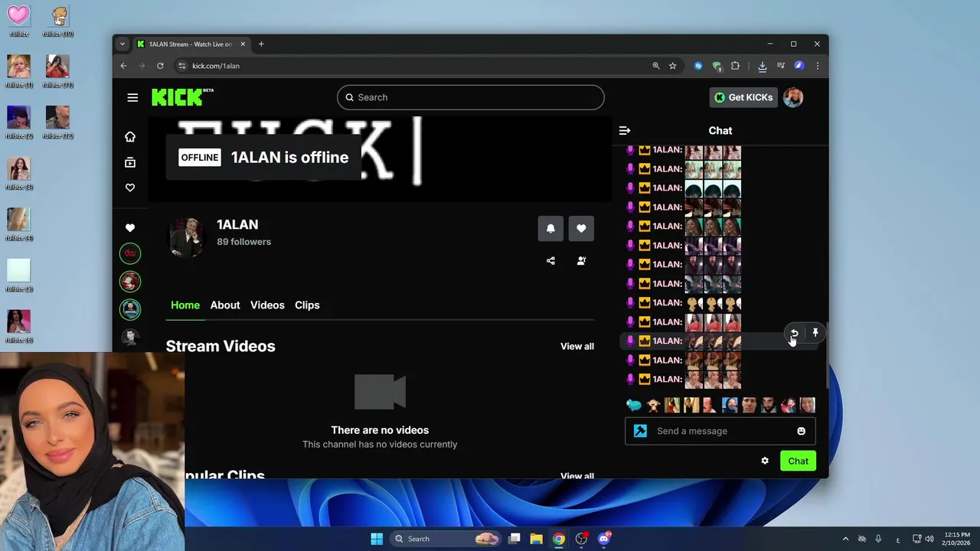
Task: Open OBS icon on the taskbar
Action: (x=581, y=539)
